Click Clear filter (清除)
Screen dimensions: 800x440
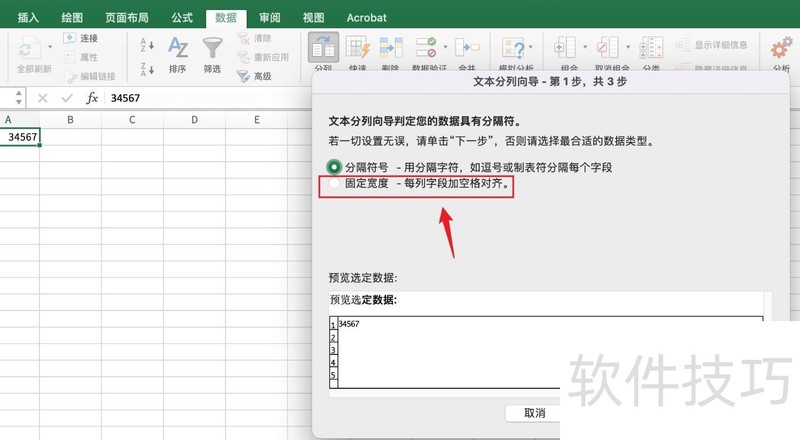(255, 38)
